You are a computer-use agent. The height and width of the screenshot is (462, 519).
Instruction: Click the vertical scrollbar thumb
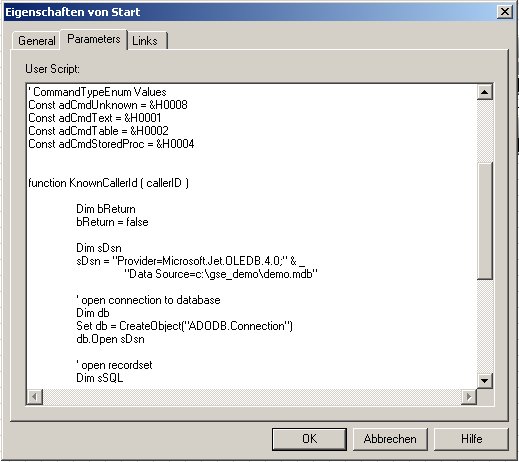click(485, 221)
